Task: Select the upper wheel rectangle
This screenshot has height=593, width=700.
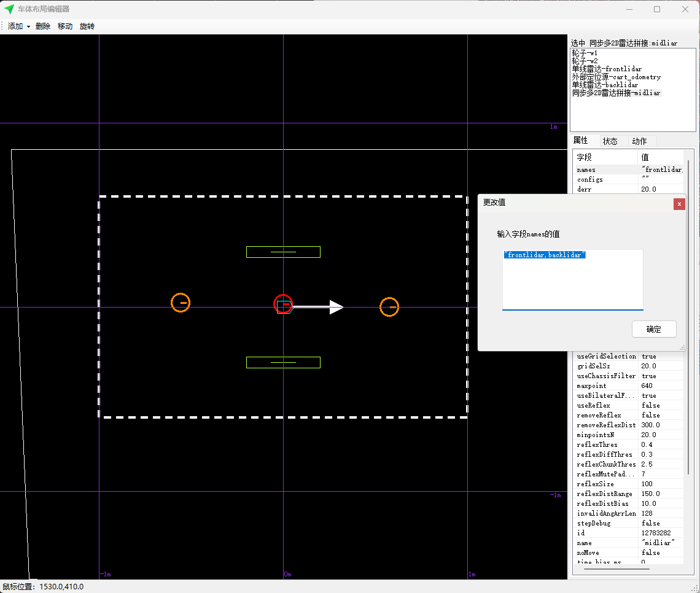Action: point(283,252)
